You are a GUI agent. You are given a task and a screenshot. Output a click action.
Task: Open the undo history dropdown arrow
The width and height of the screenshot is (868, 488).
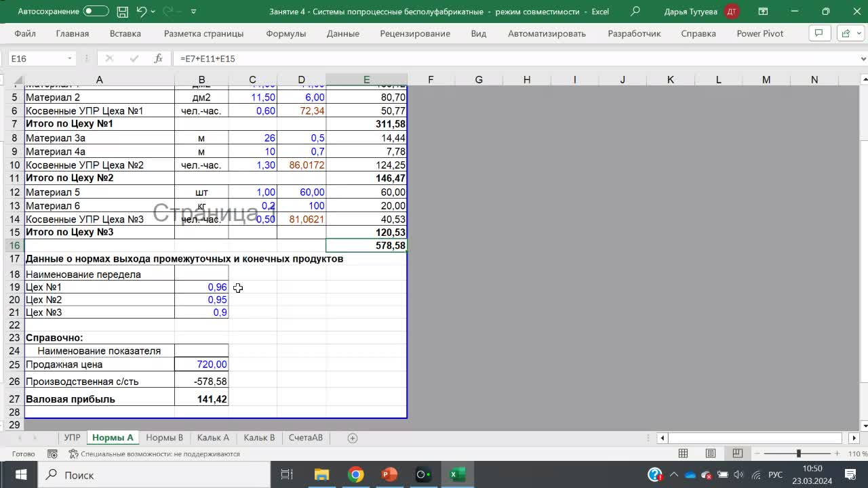coord(153,12)
